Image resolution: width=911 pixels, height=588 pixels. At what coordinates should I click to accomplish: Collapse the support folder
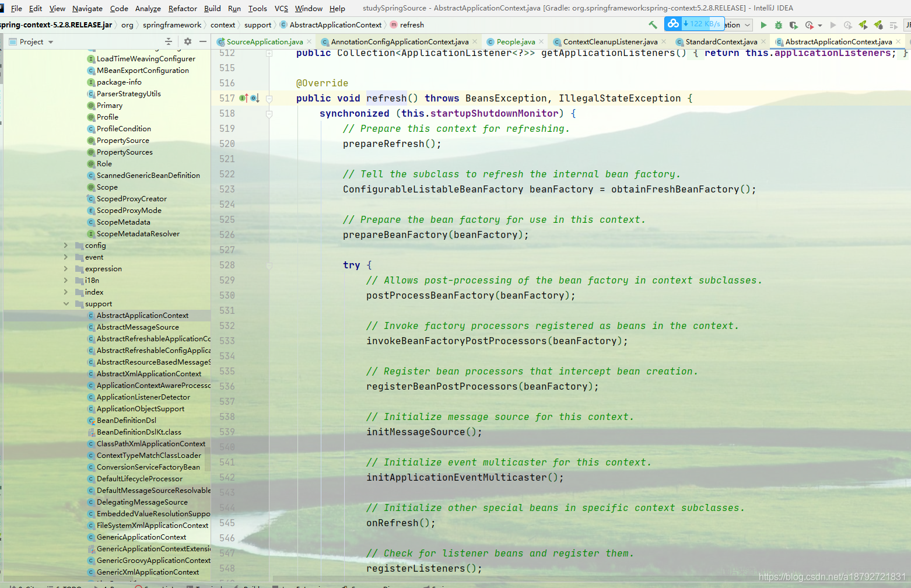(x=66, y=304)
